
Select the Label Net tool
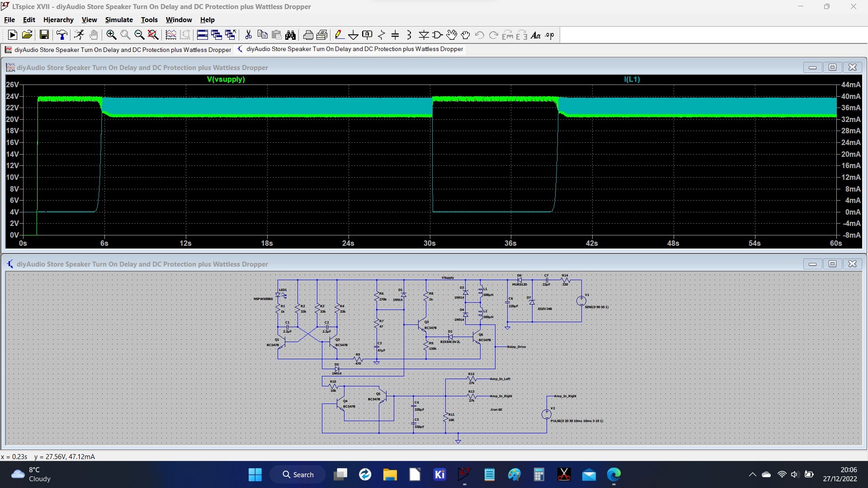(368, 35)
